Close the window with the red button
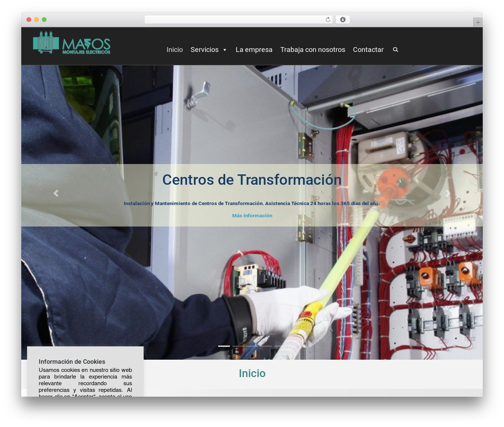504x427 pixels. click(29, 20)
